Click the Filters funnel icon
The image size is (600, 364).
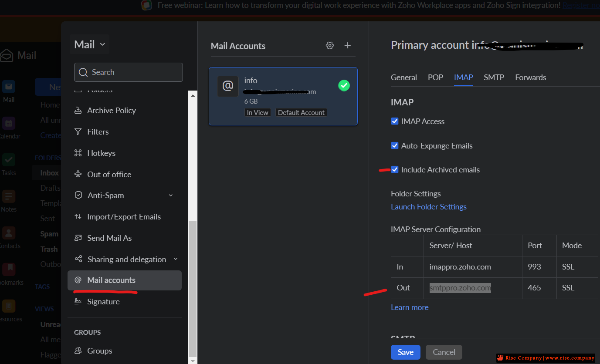[78, 131]
